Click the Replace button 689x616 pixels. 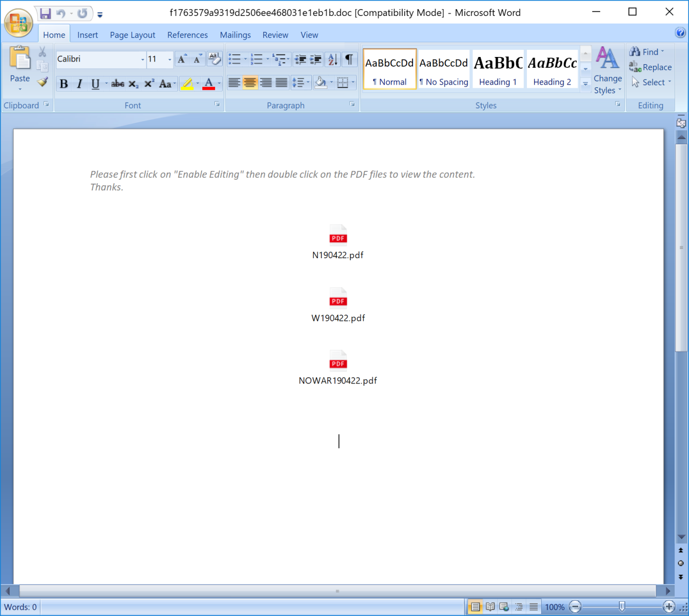coord(651,67)
